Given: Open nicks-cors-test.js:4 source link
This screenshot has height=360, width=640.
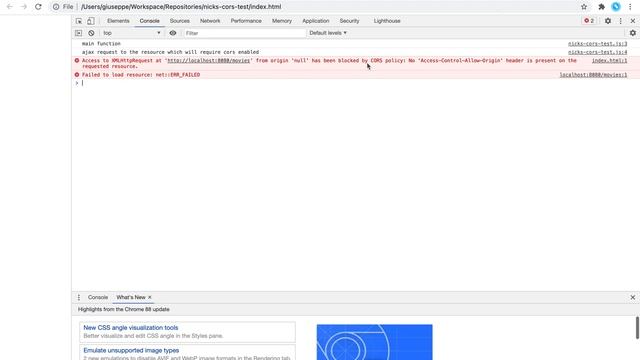Looking at the screenshot, I should click(x=598, y=52).
